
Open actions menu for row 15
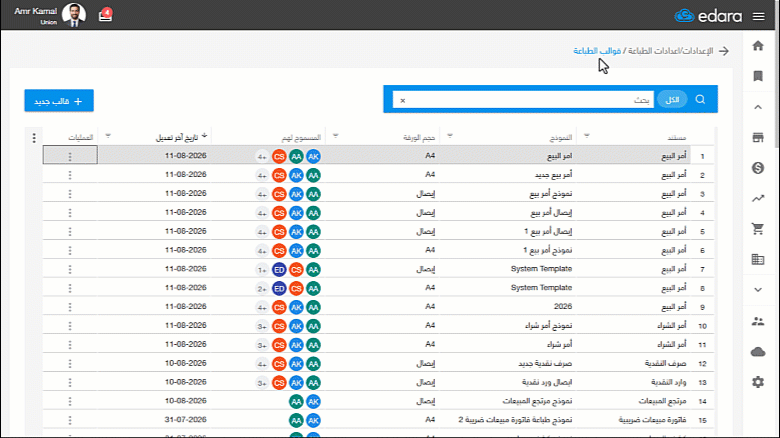pos(70,420)
